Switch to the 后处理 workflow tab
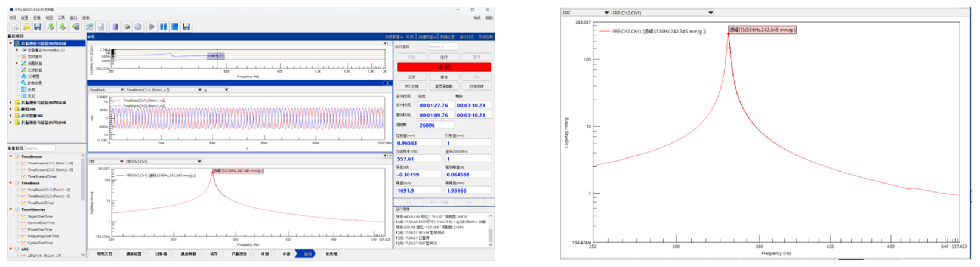Viewport: 980px width, 267px height. click(x=331, y=254)
